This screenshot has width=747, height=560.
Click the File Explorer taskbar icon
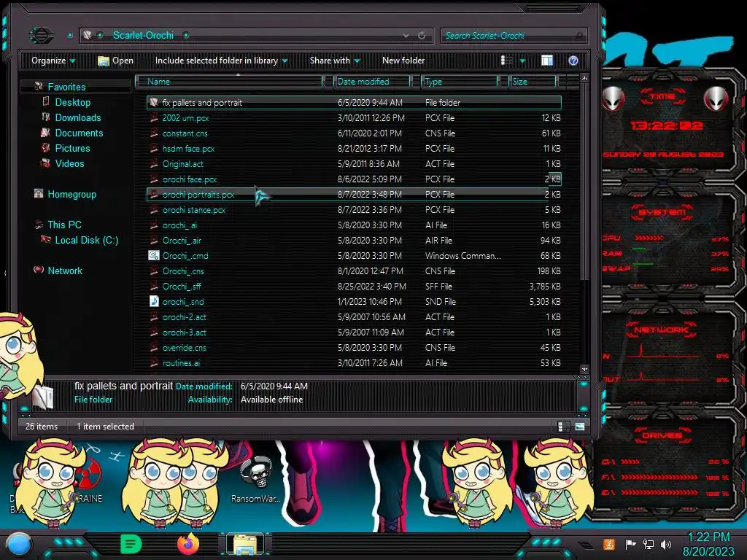(245, 545)
